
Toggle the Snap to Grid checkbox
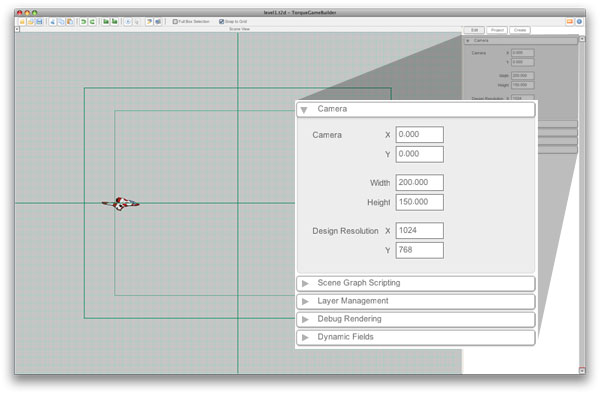(221, 22)
